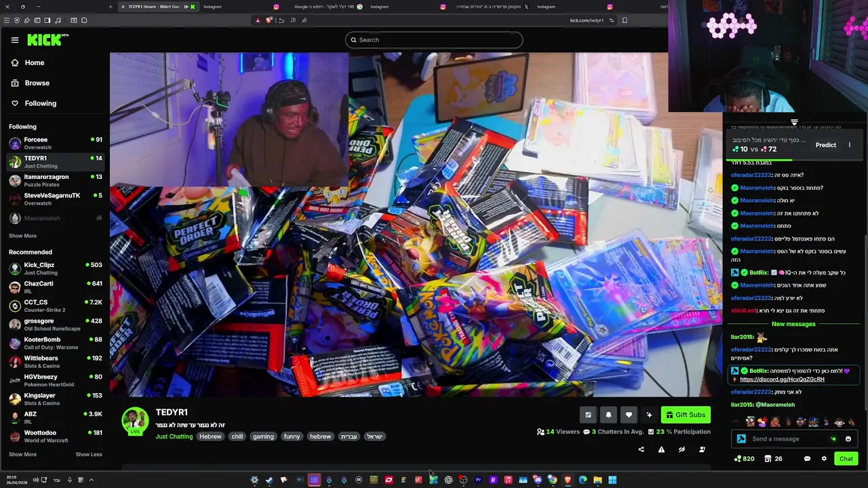Open chat settings gear

point(824,459)
